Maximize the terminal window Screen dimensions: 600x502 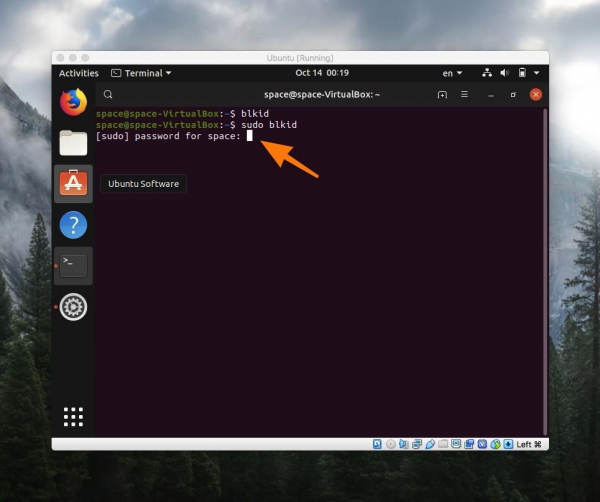tap(513, 95)
